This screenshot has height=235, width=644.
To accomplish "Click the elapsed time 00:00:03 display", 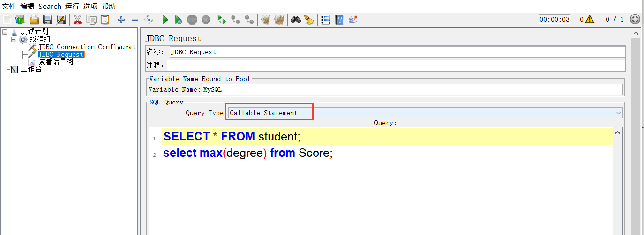I will click(554, 20).
